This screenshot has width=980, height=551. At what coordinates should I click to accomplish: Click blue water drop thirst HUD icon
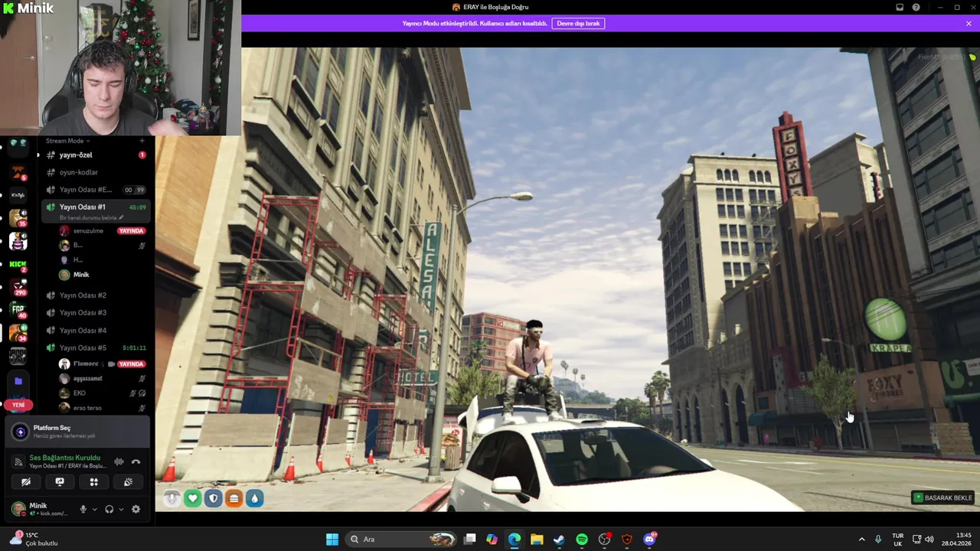click(255, 498)
